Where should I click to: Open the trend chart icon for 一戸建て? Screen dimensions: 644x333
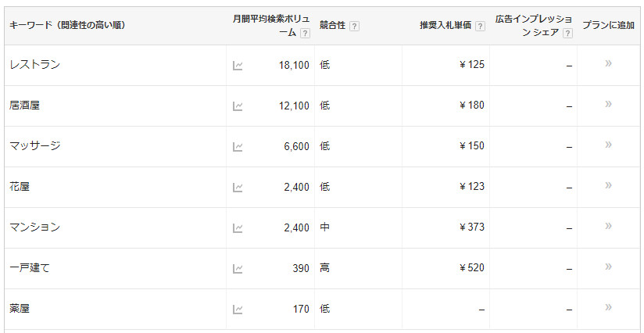[x=238, y=268]
